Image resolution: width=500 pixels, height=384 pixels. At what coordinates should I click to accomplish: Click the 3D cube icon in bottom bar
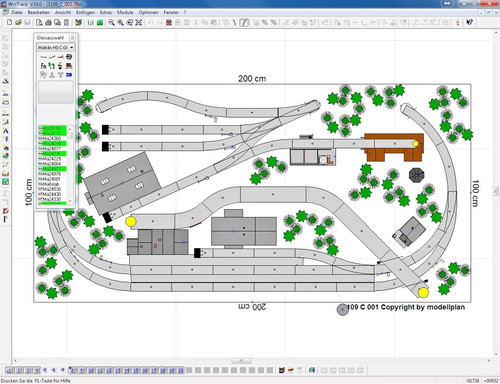click(x=312, y=370)
